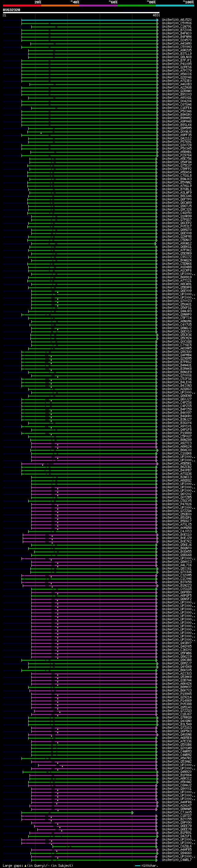Select hit label UniRef100_Q5CR36
Viewport: 197px width, 868px height.
click(x=177, y=335)
